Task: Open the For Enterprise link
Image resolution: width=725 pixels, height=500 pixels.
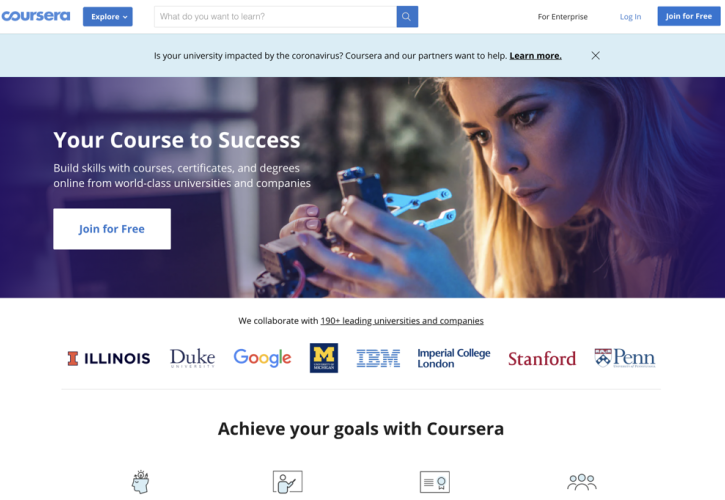Action: coord(562,17)
